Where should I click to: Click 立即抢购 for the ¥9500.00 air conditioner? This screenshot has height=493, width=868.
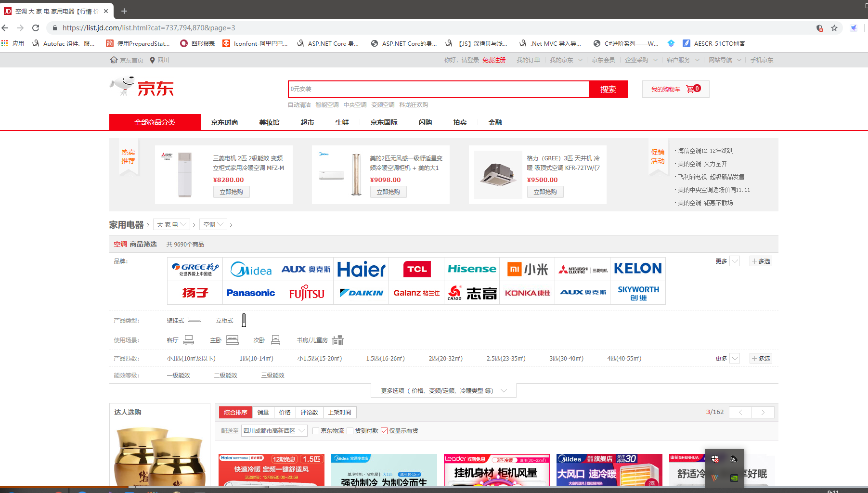545,192
